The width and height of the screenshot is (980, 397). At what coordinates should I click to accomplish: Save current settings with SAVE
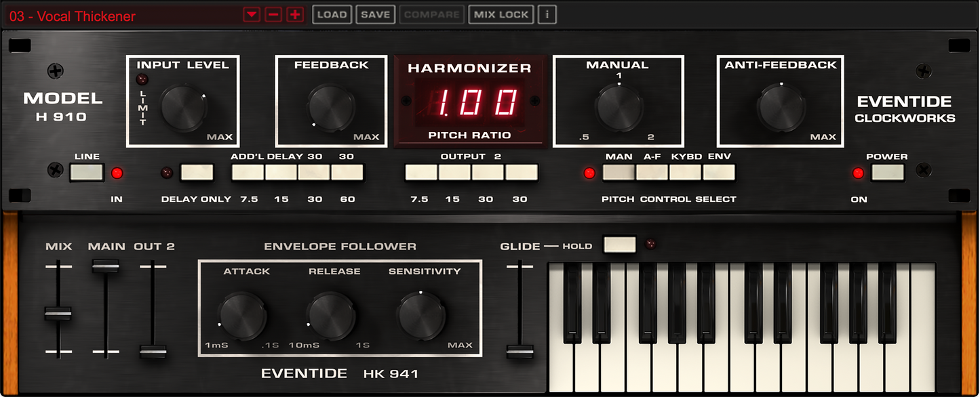click(x=375, y=14)
